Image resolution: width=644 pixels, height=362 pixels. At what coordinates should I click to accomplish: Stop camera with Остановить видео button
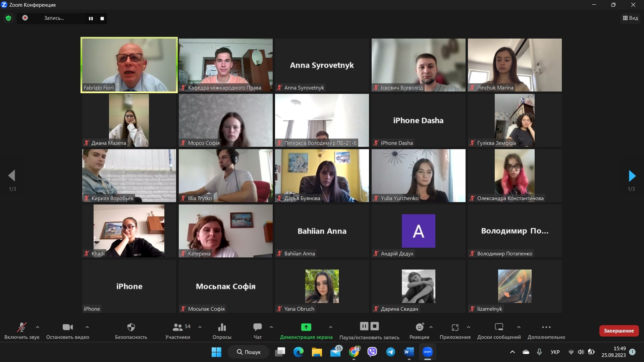(x=68, y=330)
